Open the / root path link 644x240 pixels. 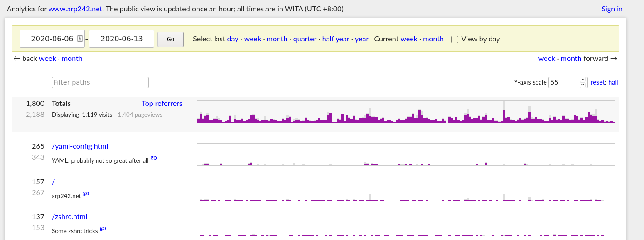[54, 182]
